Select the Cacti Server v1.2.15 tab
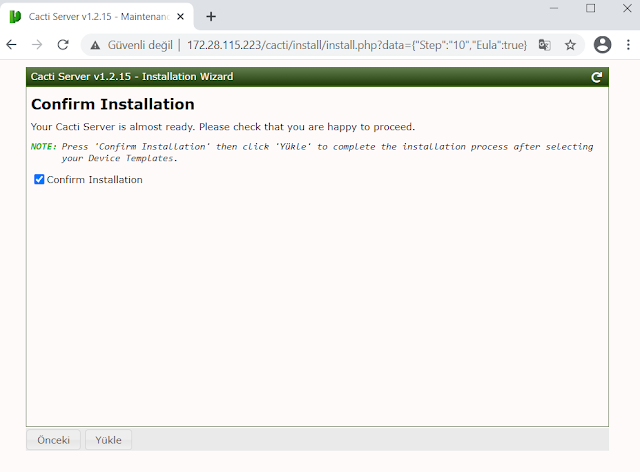The width and height of the screenshot is (640, 472). click(x=97, y=17)
